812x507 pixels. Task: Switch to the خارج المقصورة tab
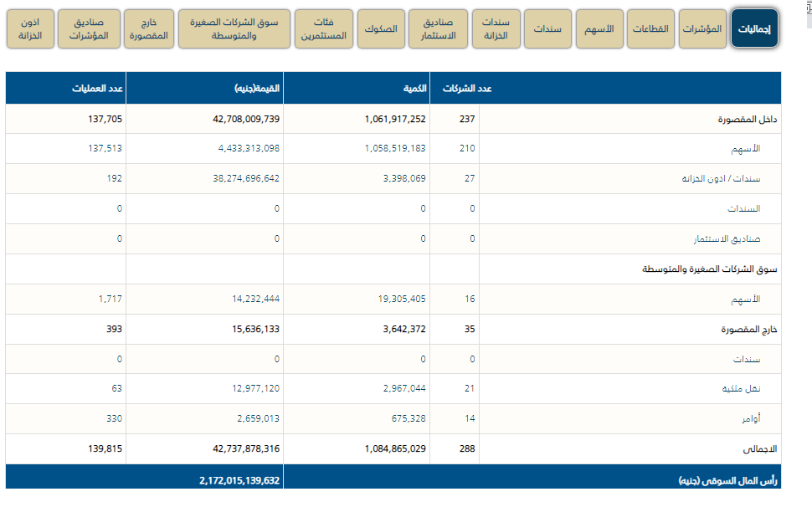(x=150, y=29)
